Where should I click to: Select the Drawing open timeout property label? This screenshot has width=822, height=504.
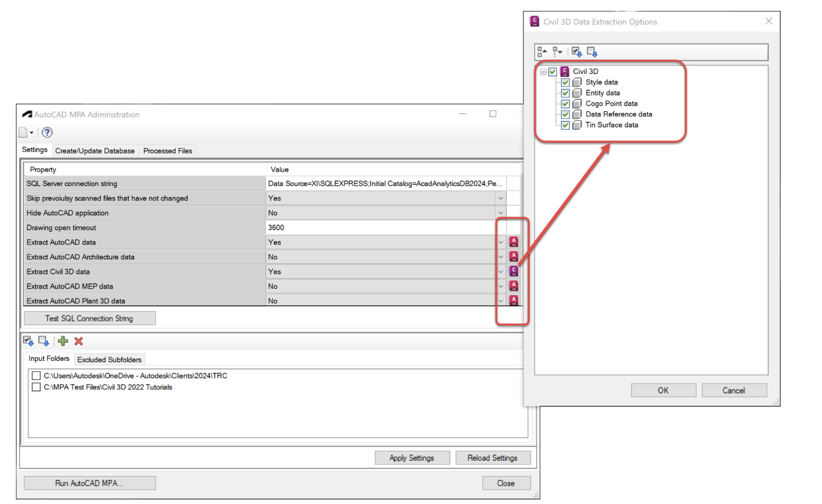pyautogui.click(x=61, y=228)
